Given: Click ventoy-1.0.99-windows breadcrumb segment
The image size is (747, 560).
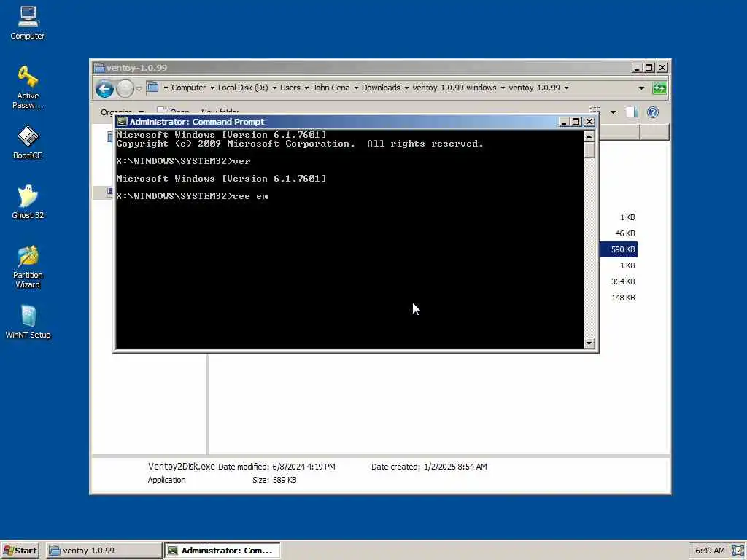Looking at the screenshot, I should [454, 87].
